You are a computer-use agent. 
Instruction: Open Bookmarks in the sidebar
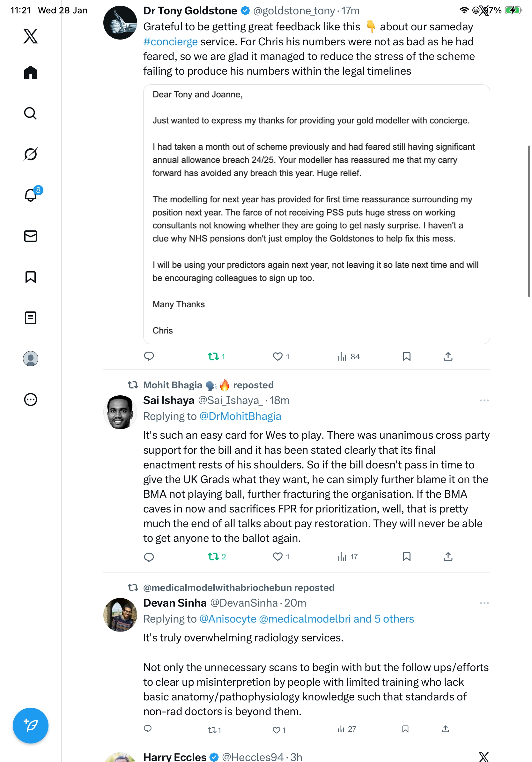(x=31, y=277)
